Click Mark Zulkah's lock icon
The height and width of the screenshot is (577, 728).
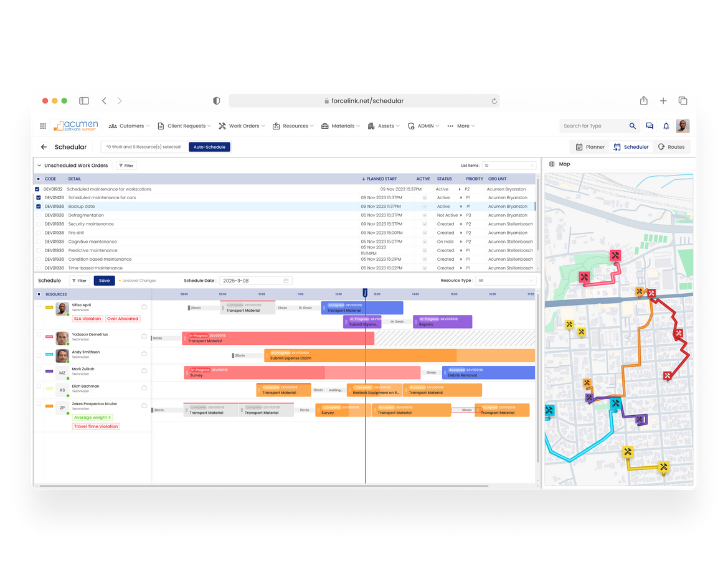144,370
